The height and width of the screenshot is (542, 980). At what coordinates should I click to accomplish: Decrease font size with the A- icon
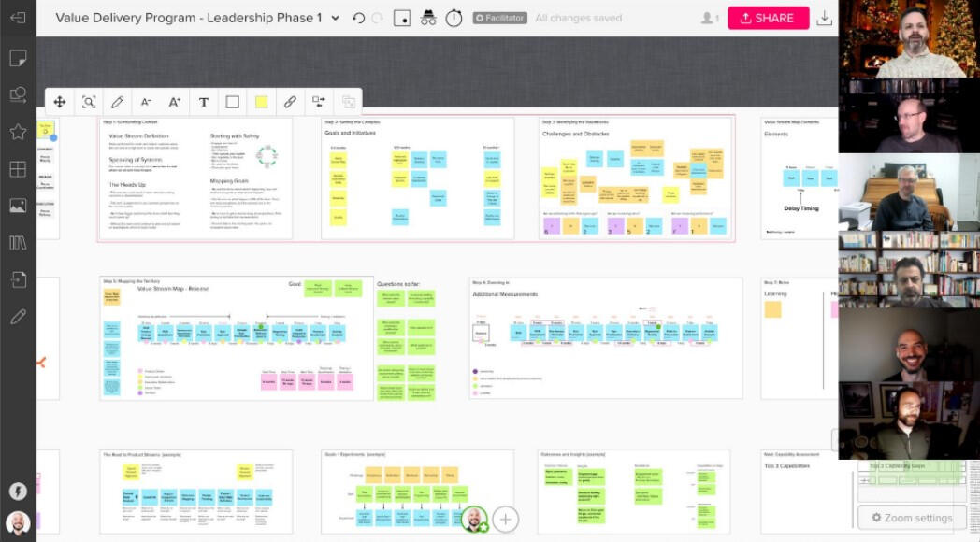click(145, 101)
